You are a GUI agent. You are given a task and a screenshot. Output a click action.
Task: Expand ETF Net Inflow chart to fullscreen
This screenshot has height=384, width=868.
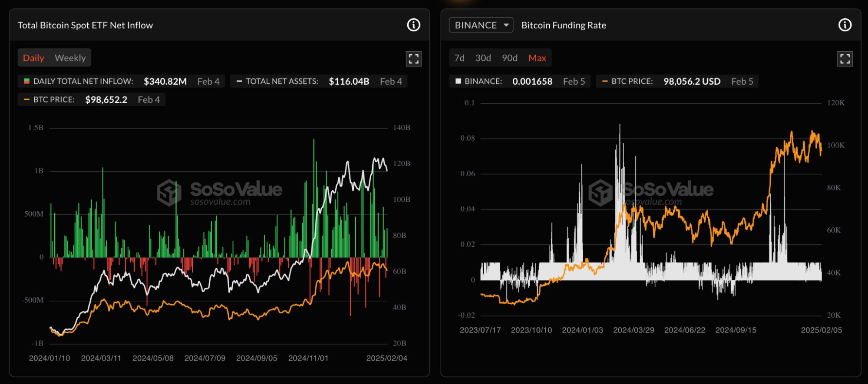(x=413, y=59)
